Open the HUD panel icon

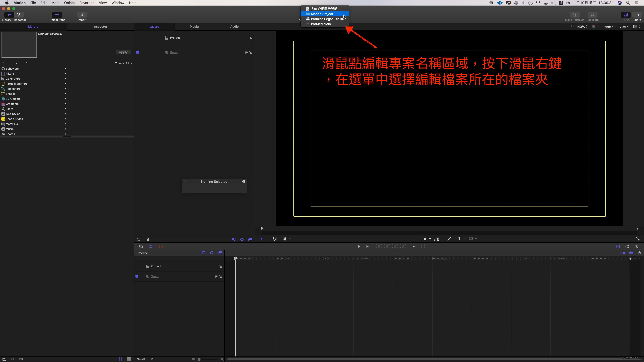click(625, 15)
